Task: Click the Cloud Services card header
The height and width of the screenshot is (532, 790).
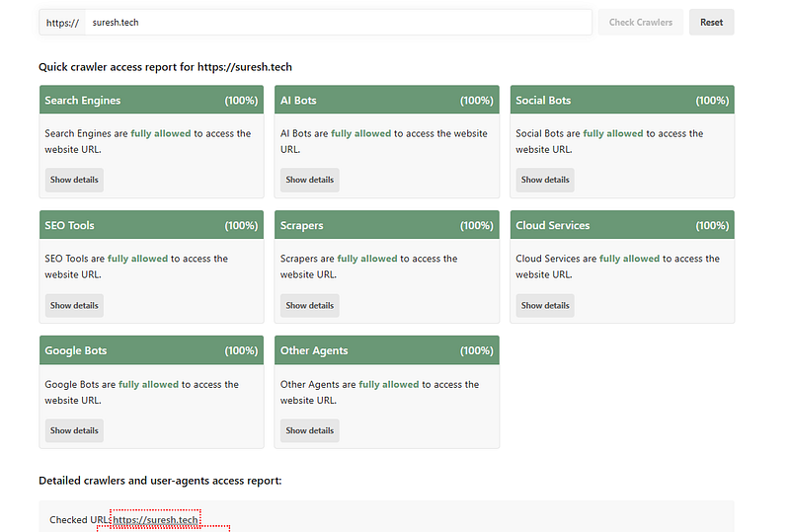Action: point(622,225)
